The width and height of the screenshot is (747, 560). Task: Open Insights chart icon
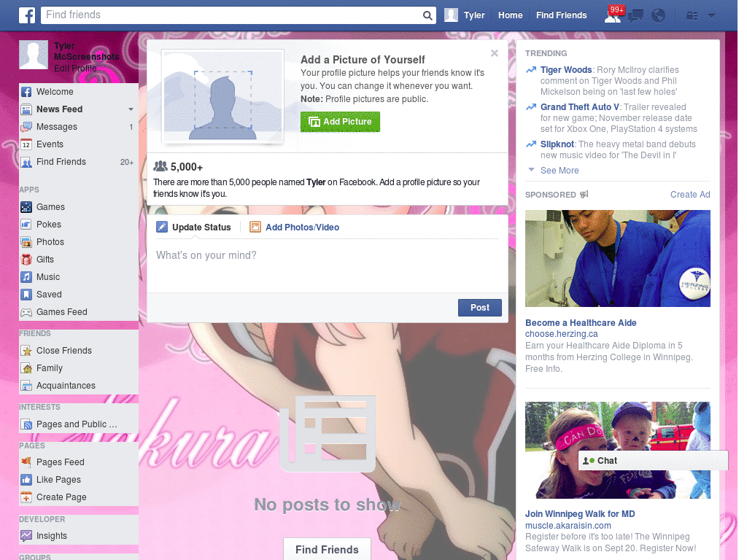coord(26,536)
